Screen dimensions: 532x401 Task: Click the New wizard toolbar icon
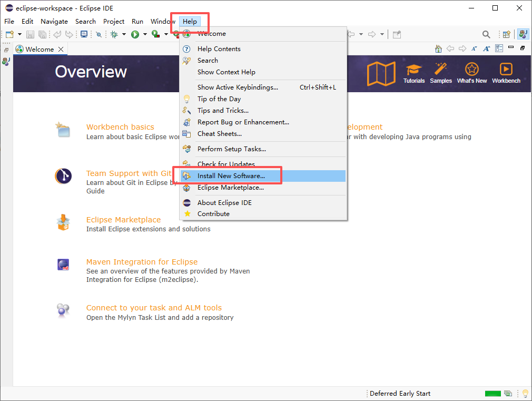pyautogui.click(x=10, y=34)
